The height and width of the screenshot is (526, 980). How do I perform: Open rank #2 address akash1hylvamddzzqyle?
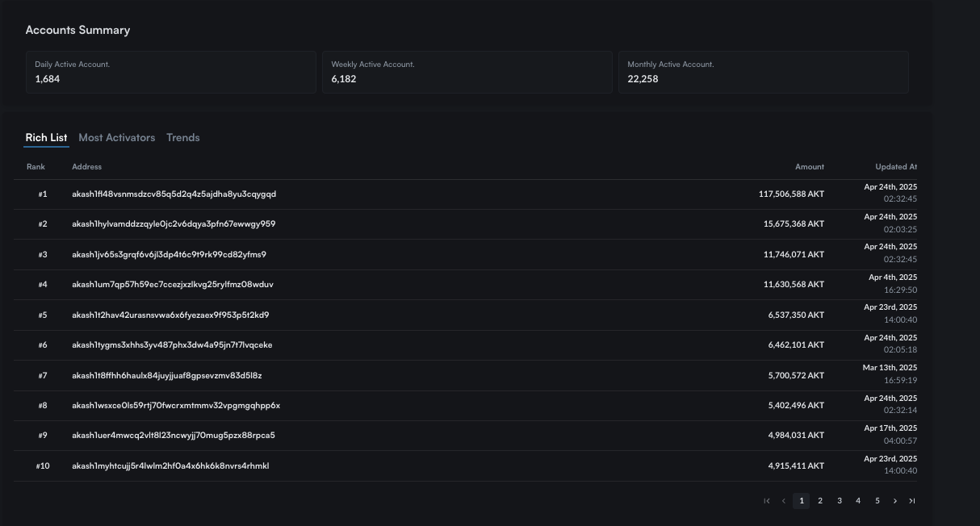tap(174, 224)
